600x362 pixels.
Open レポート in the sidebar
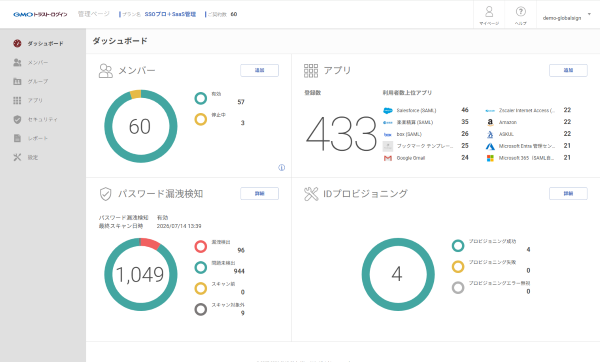coord(38,138)
